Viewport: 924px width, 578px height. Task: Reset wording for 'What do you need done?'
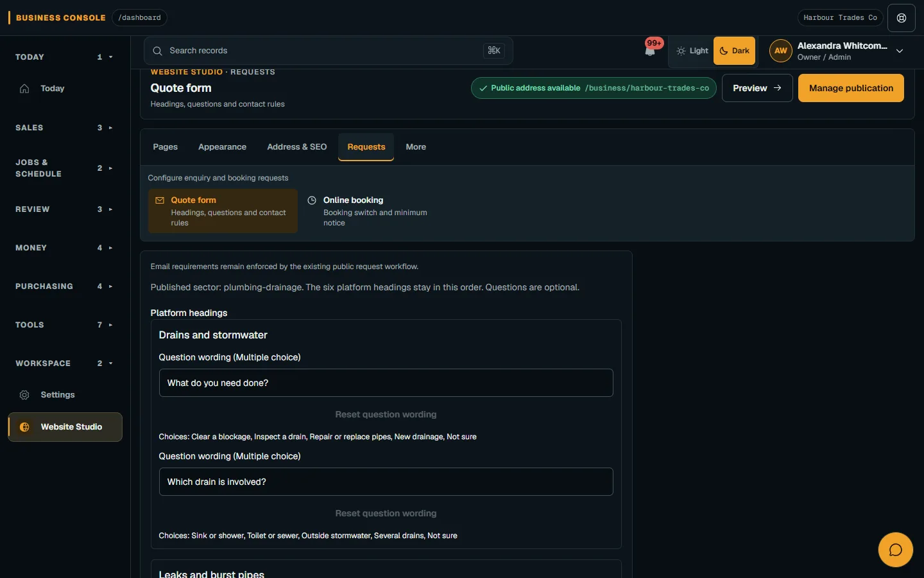point(386,415)
